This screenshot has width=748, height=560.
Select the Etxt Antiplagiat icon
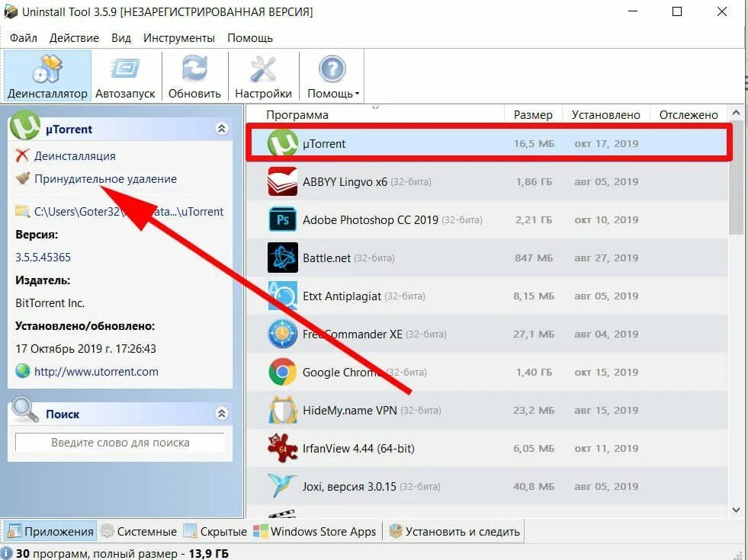point(282,296)
